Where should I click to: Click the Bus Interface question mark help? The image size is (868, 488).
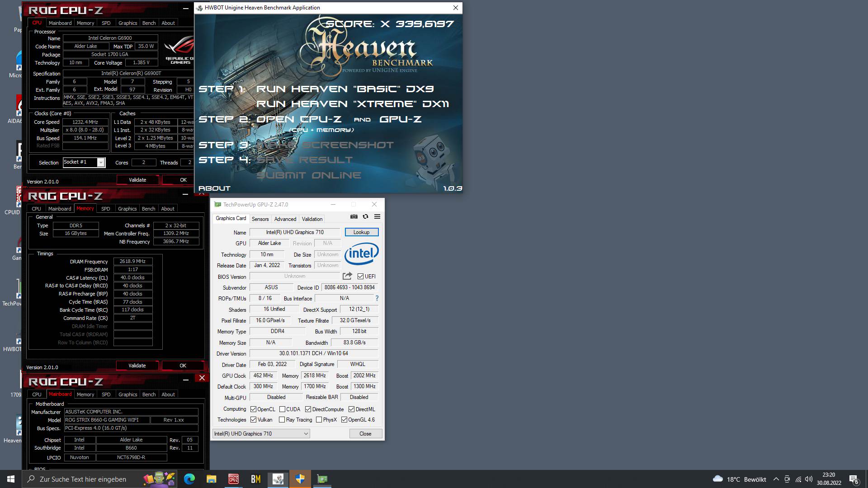pos(377,298)
